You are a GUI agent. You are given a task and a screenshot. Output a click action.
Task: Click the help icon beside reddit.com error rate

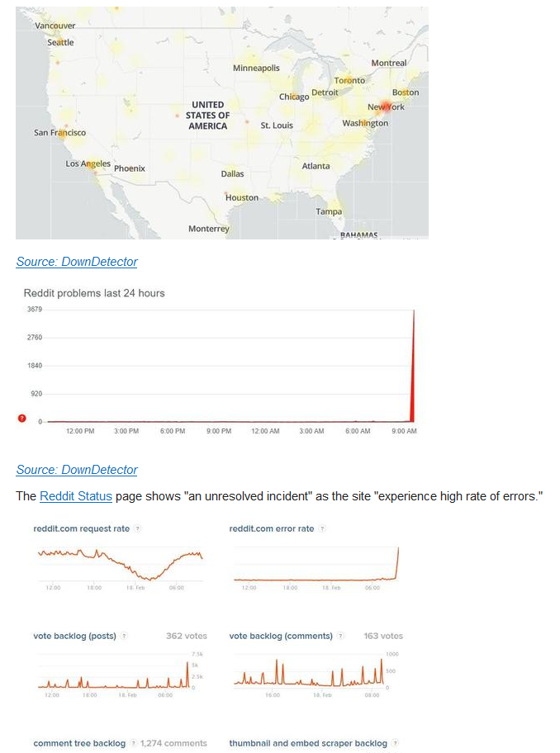click(322, 528)
